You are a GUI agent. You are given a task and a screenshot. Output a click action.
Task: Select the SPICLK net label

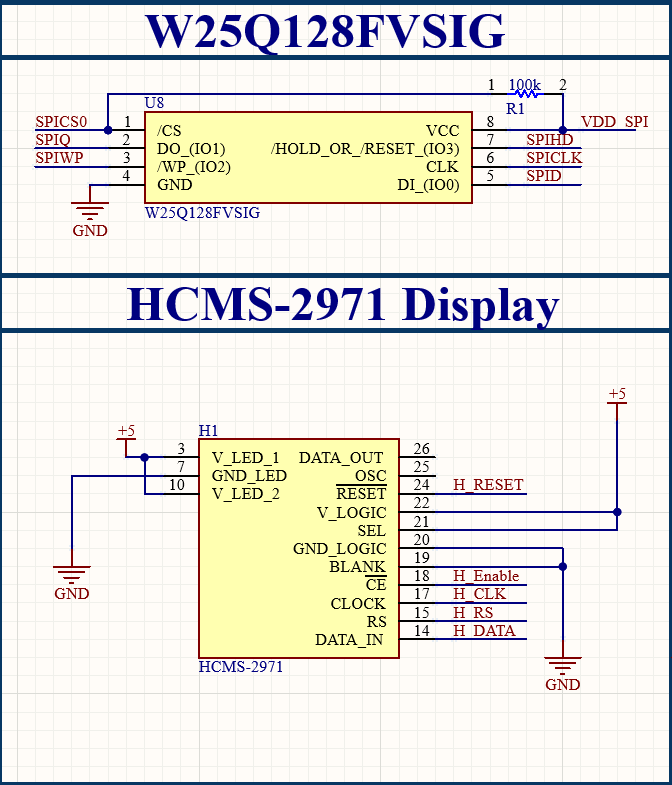[x=554, y=158]
